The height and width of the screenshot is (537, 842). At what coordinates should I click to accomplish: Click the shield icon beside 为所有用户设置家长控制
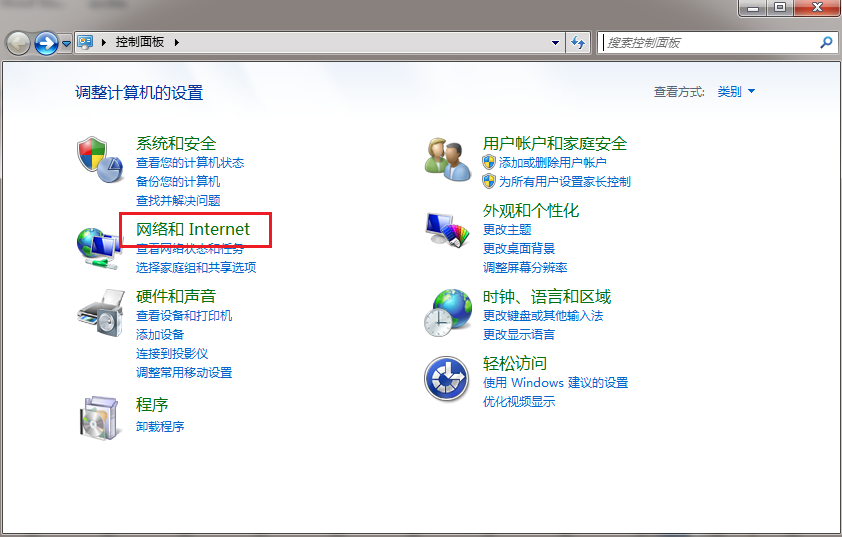pyautogui.click(x=489, y=182)
